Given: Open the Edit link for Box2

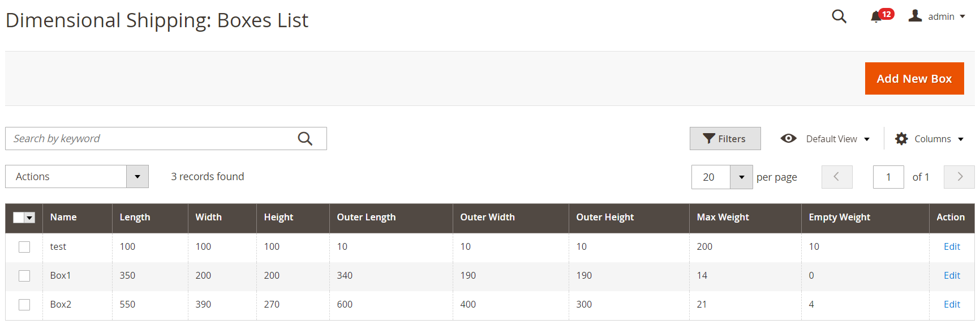Looking at the screenshot, I should [x=952, y=304].
